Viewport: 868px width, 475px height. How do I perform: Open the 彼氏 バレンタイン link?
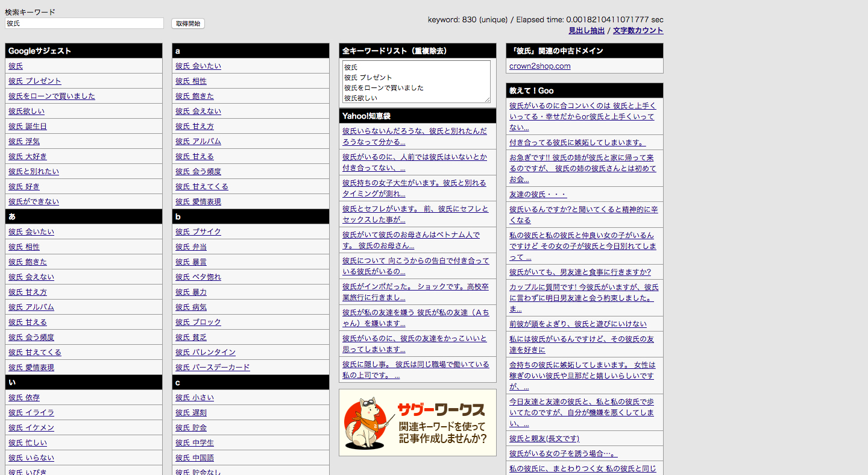point(206,352)
